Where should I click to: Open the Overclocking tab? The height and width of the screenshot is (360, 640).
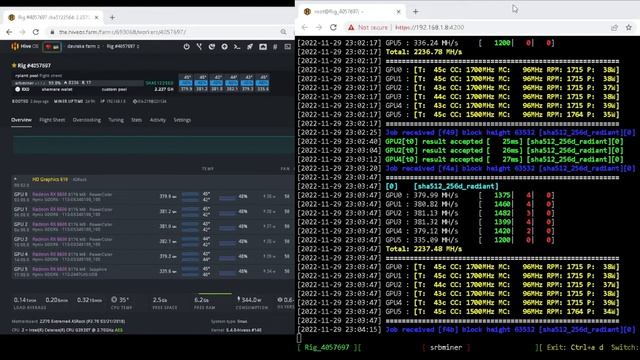click(x=87, y=120)
